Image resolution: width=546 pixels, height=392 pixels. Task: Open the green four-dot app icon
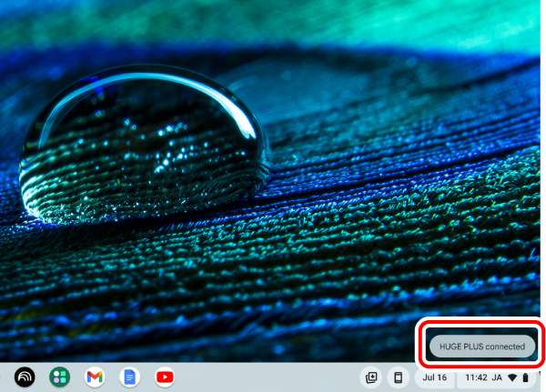click(x=60, y=377)
